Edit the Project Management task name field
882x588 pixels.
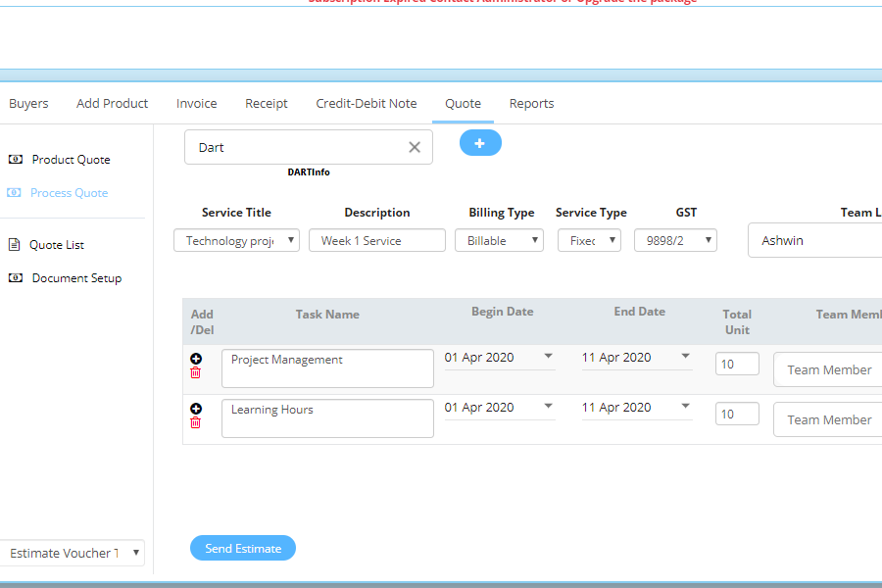(x=327, y=368)
